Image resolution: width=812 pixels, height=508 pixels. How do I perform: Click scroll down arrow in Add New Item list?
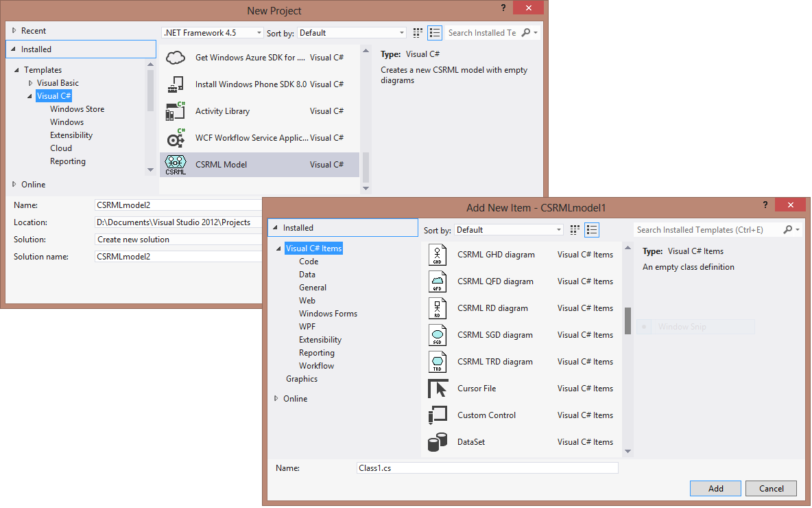click(628, 452)
